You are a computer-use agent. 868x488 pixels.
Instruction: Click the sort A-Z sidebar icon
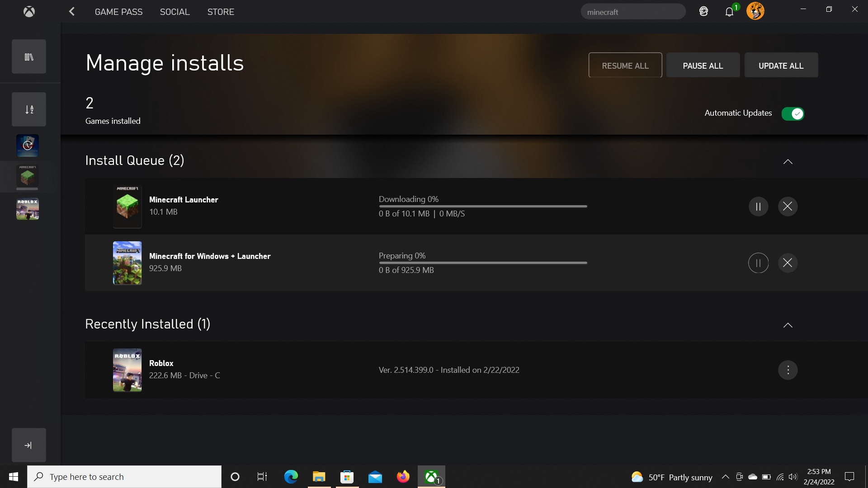point(29,109)
